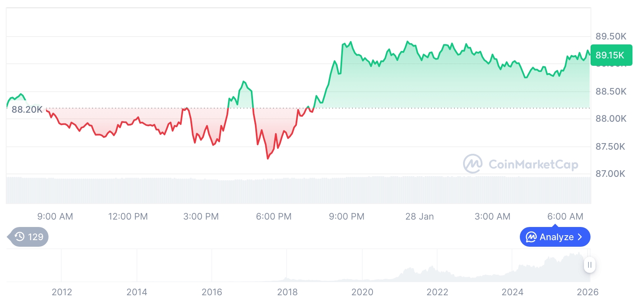Click the green 89.15K current price tag
Image resolution: width=644 pixels, height=301 pixels.
(610, 55)
